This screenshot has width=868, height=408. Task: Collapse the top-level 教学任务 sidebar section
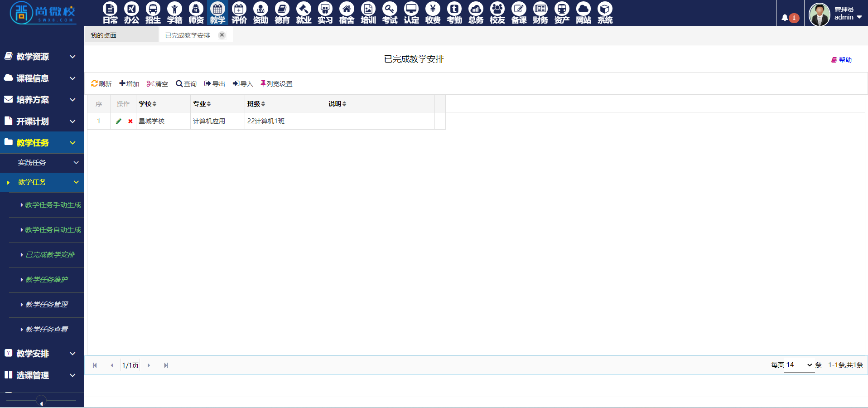(42, 143)
